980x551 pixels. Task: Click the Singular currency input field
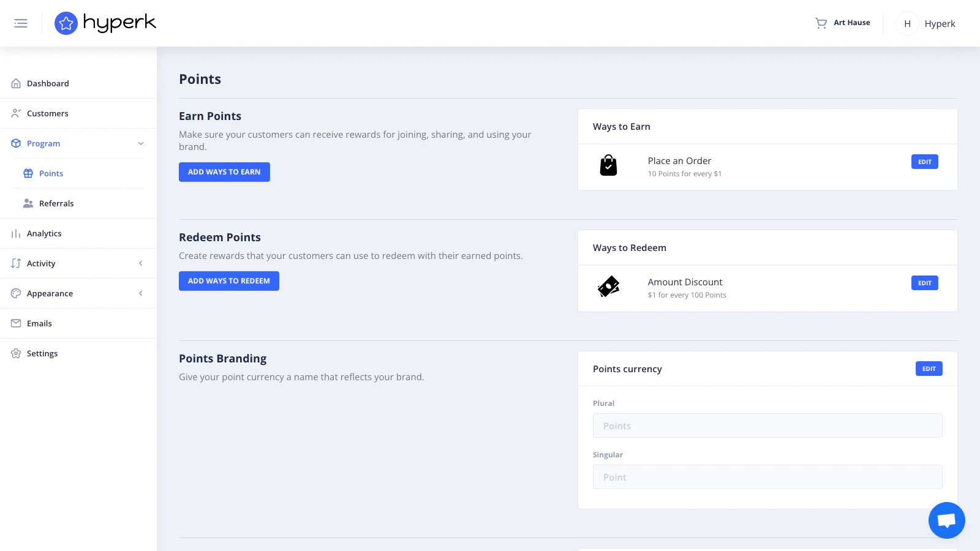[767, 477]
